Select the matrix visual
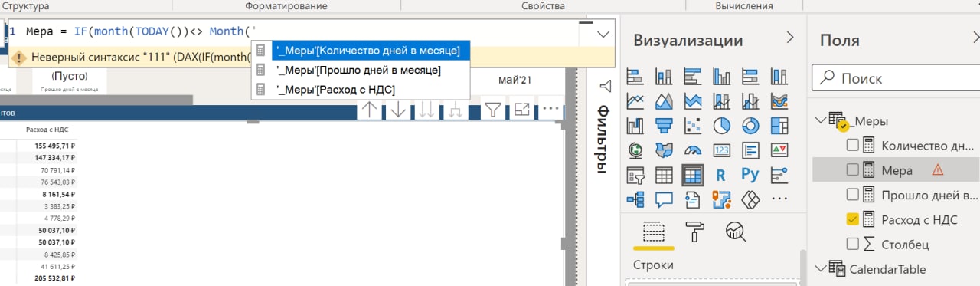Screen dimensions: 980x286 [692, 175]
